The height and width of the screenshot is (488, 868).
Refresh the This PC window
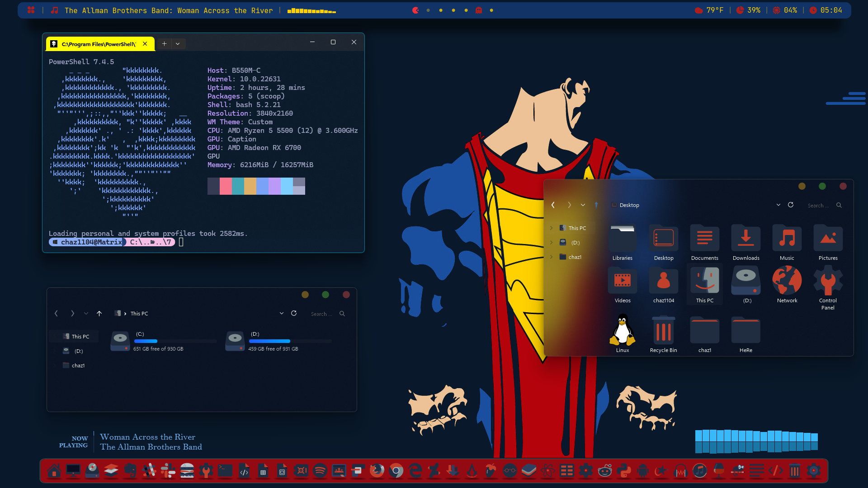coord(294,314)
